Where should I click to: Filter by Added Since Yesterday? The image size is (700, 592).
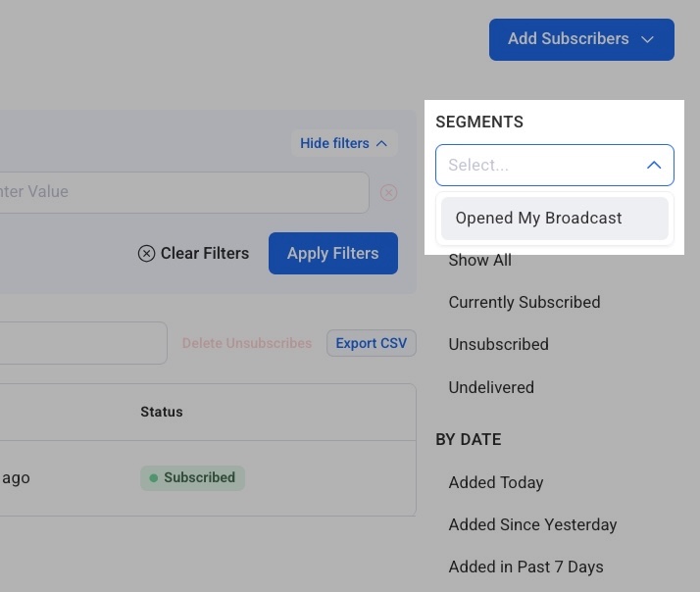pyautogui.click(x=532, y=524)
